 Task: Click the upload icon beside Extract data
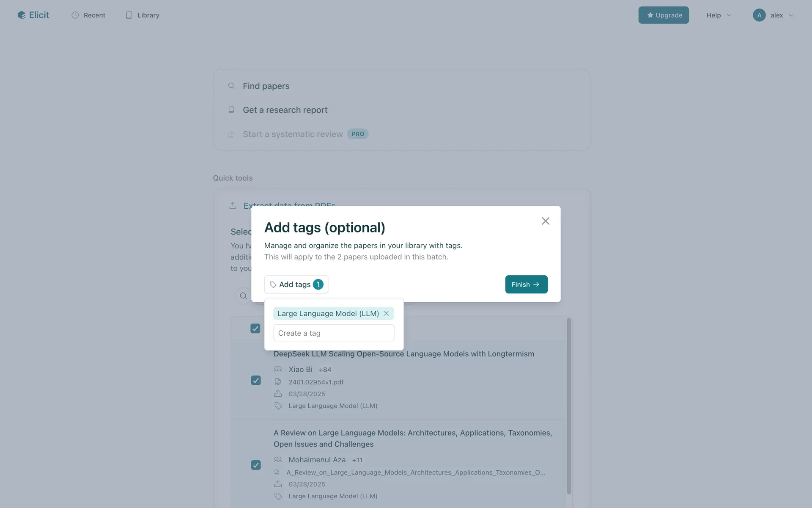tap(233, 206)
